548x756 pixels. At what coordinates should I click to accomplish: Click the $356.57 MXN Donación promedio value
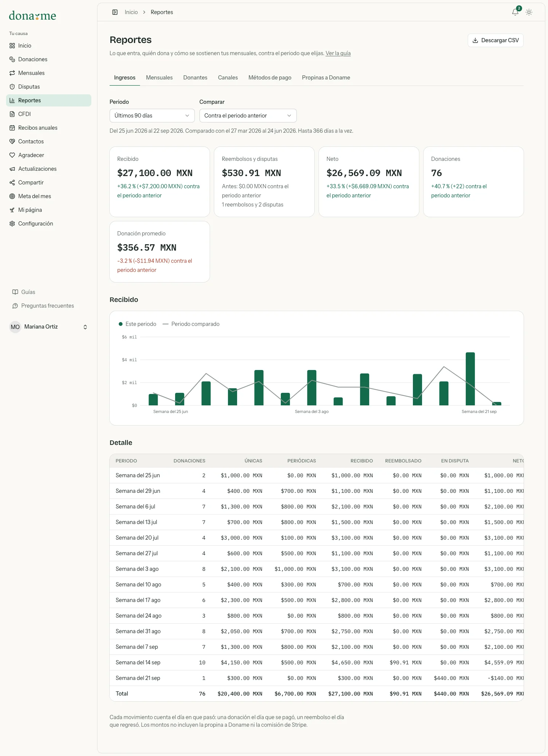tap(147, 248)
